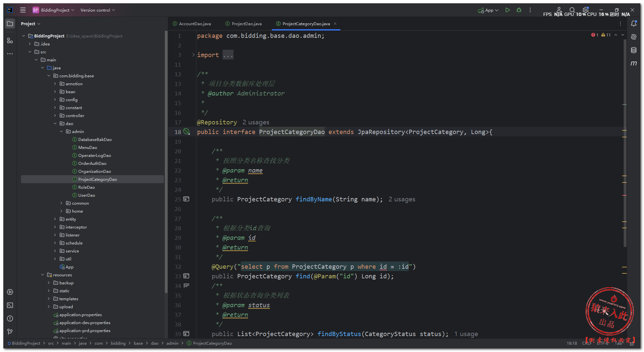644x352 pixels.
Task: Click the 2 usages hint beside findByName
Action: pos(402,199)
